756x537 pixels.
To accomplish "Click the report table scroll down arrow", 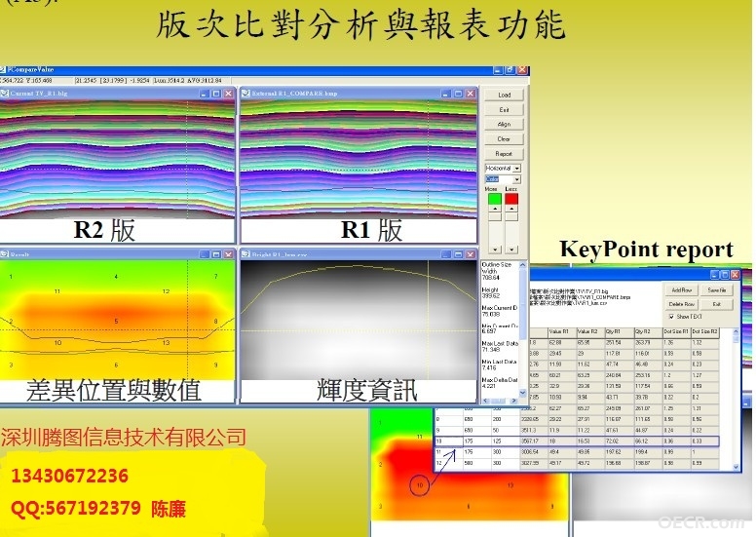I will coord(736,467).
